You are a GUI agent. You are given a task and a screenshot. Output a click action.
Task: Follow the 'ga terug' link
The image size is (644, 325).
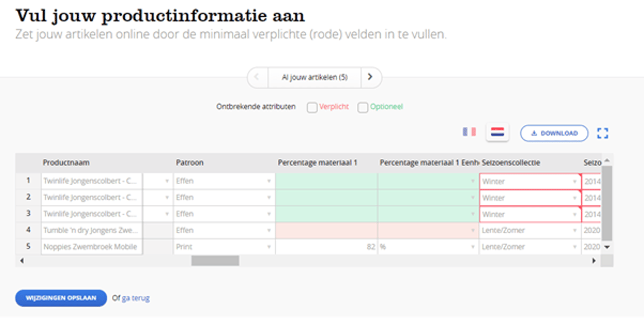tap(136, 298)
